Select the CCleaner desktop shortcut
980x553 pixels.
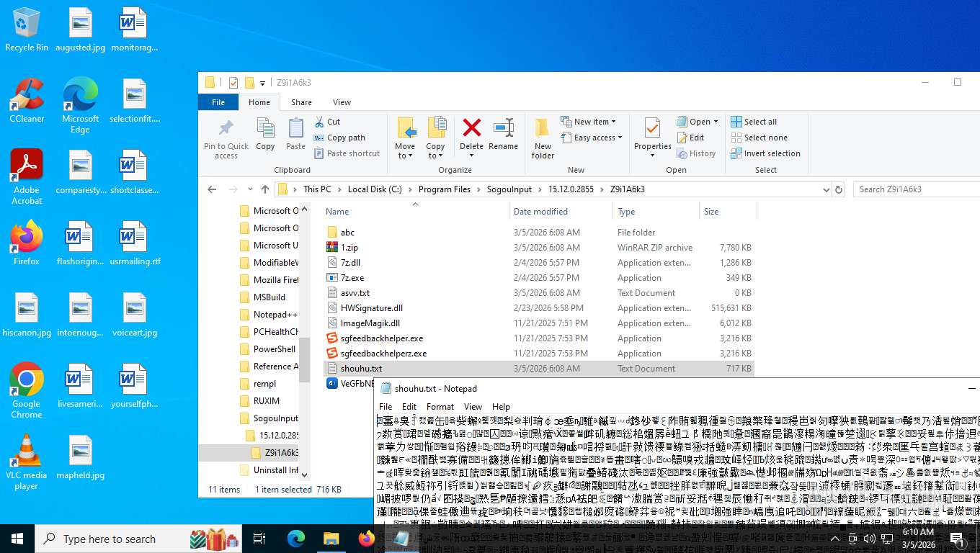coord(27,100)
